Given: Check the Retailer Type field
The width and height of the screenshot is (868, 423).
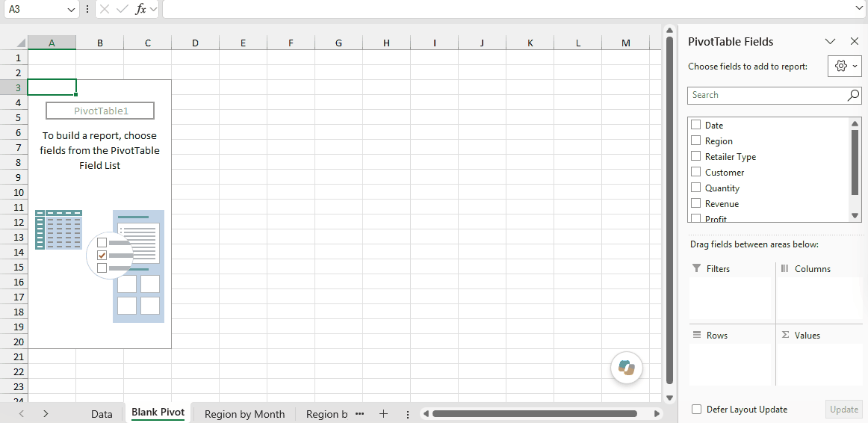Looking at the screenshot, I should pyautogui.click(x=696, y=156).
